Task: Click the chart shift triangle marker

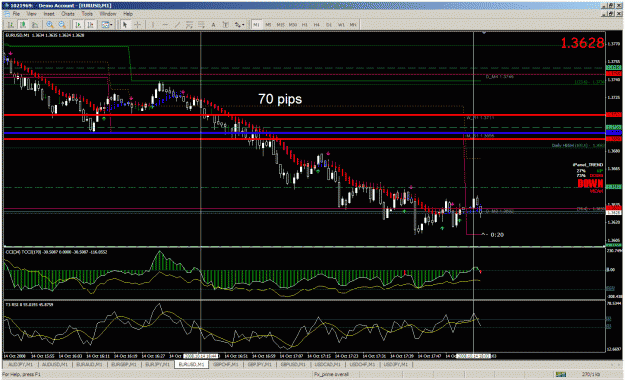Action: click(x=484, y=33)
